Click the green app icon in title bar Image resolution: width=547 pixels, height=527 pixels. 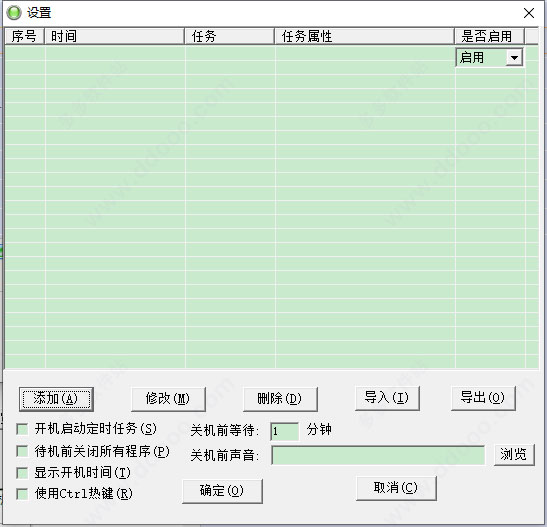coord(14,13)
